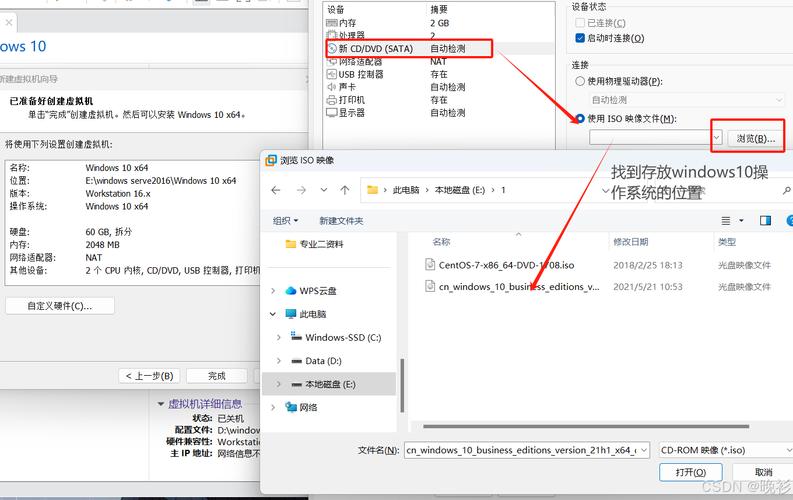The image size is (793, 500).
Task: Collapse the 虚拟机详细信息 section
Action: pos(161,404)
